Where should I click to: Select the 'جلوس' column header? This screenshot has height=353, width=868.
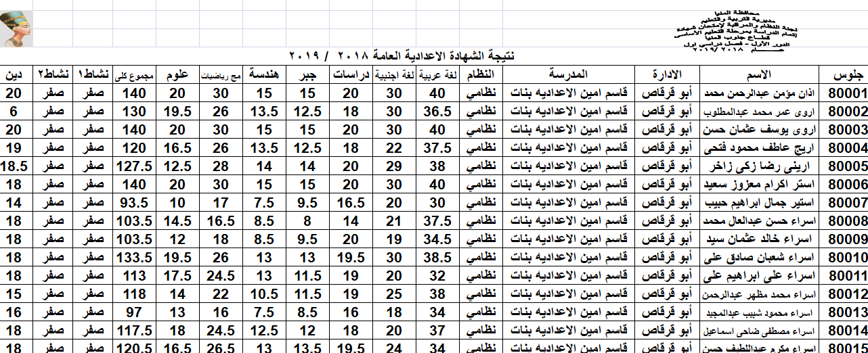pos(843,74)
